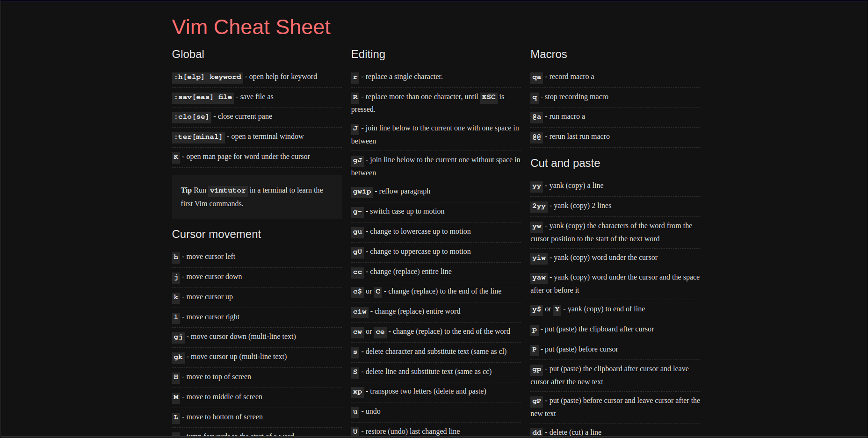Click 'put (paste) before cursor' entry
Screen dimensions: 868x438
click(x=581, y=349)
